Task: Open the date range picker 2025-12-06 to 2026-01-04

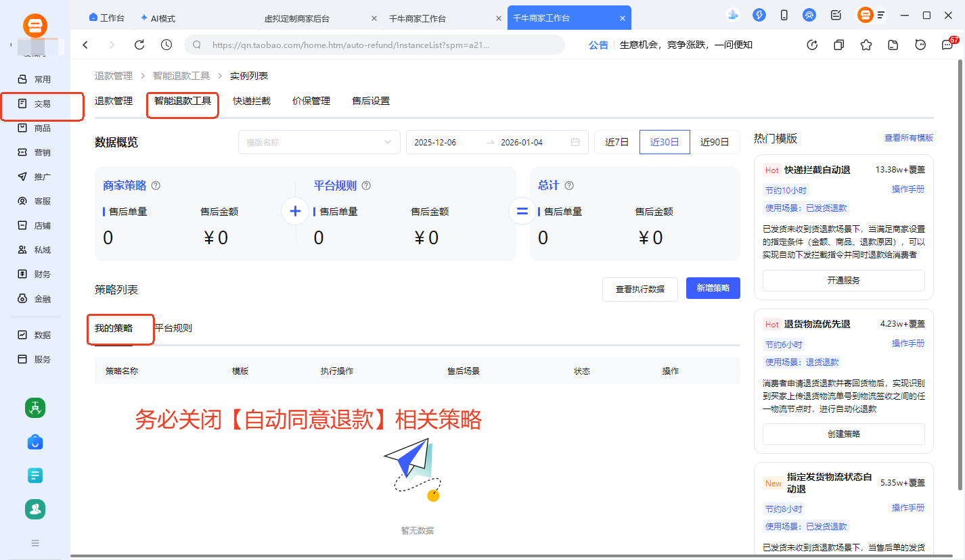Action: coord(497,142)
